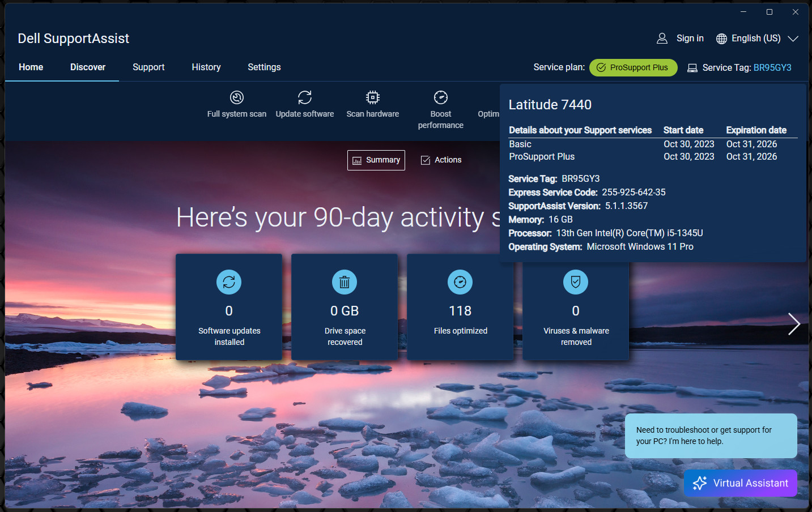Click the Start date column header

click(683, 130)
